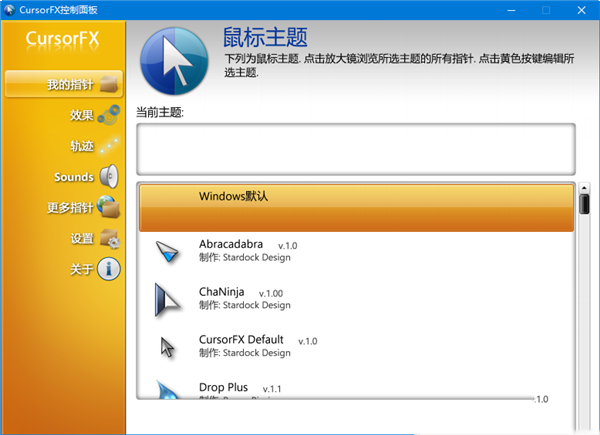The image size is (600, 435).
Task: Click the CursorFX Default arrow preview icon
Action: (x=167, y=347)
